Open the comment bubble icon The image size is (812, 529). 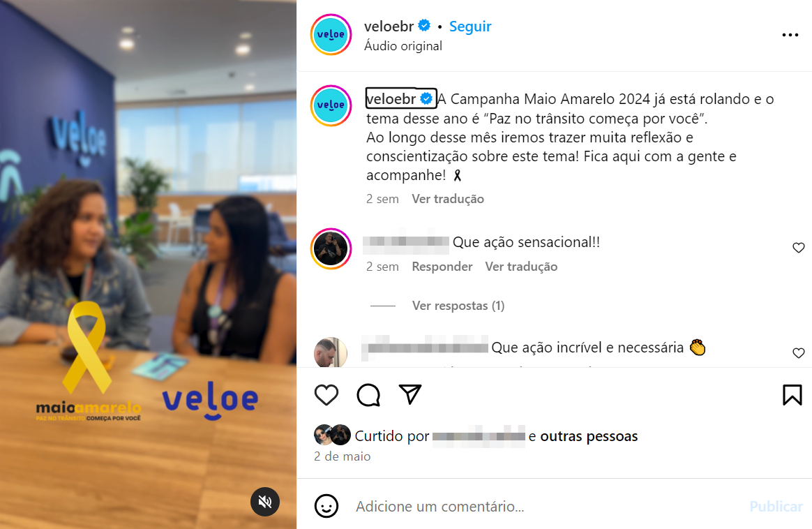click(368, 395)
